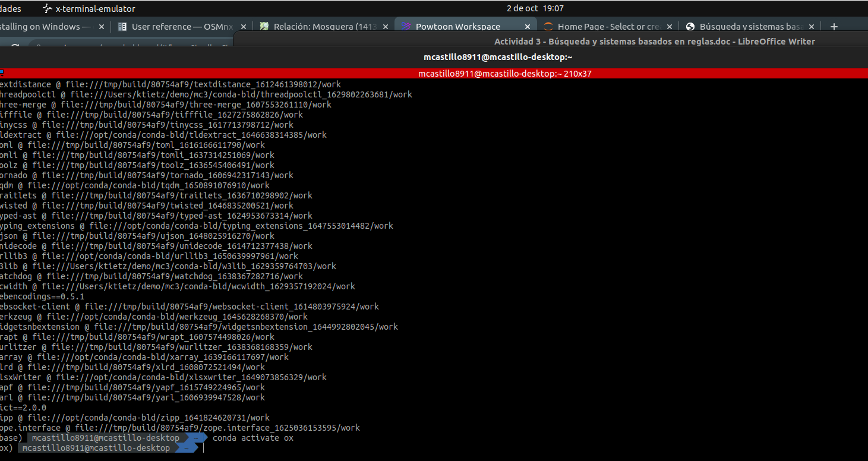Switch to the Powtoon Workspace tab
The image size is (868, 461).
tap(463, 26)
